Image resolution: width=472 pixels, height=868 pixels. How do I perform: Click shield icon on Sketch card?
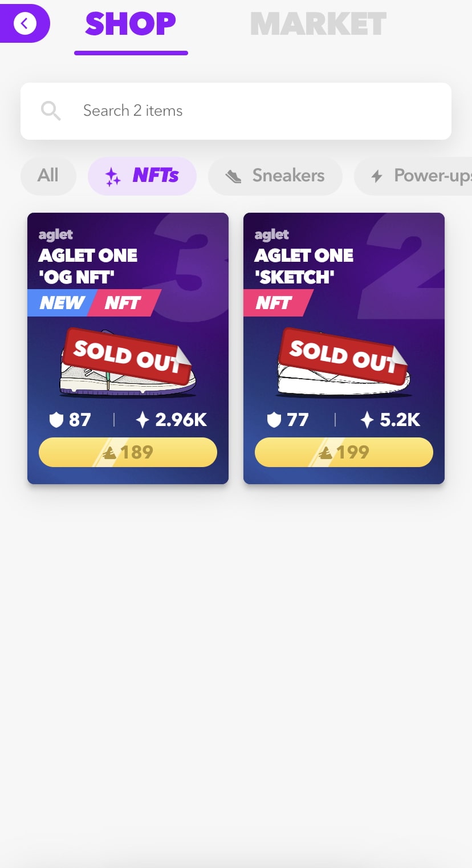[x=274, y=420]
